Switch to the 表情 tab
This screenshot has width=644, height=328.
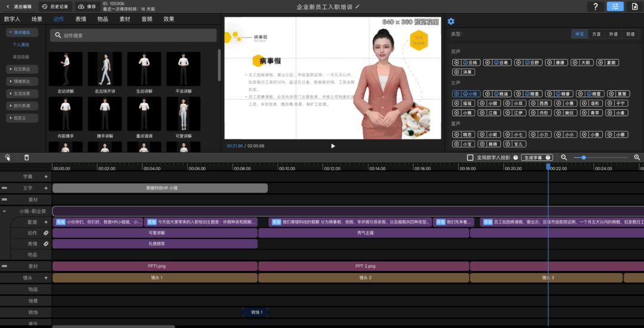(80, 19)
